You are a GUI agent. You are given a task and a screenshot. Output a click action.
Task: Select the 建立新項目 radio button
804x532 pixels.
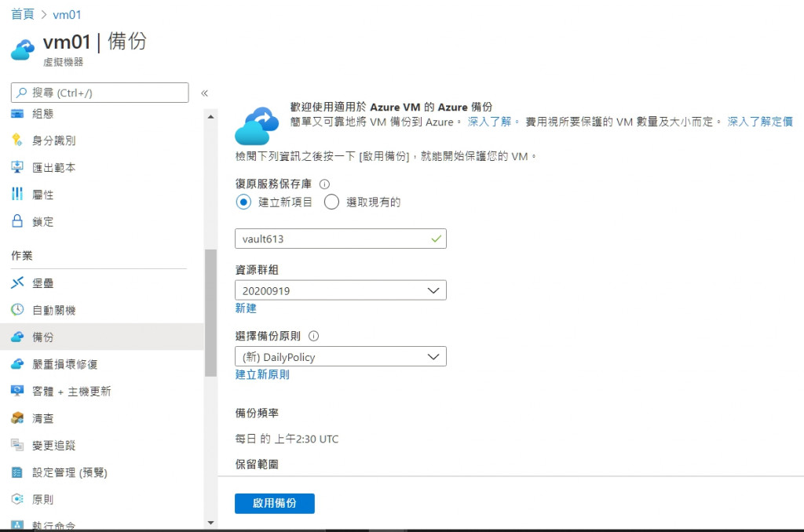pyautogui.click(x=243, y=202)
